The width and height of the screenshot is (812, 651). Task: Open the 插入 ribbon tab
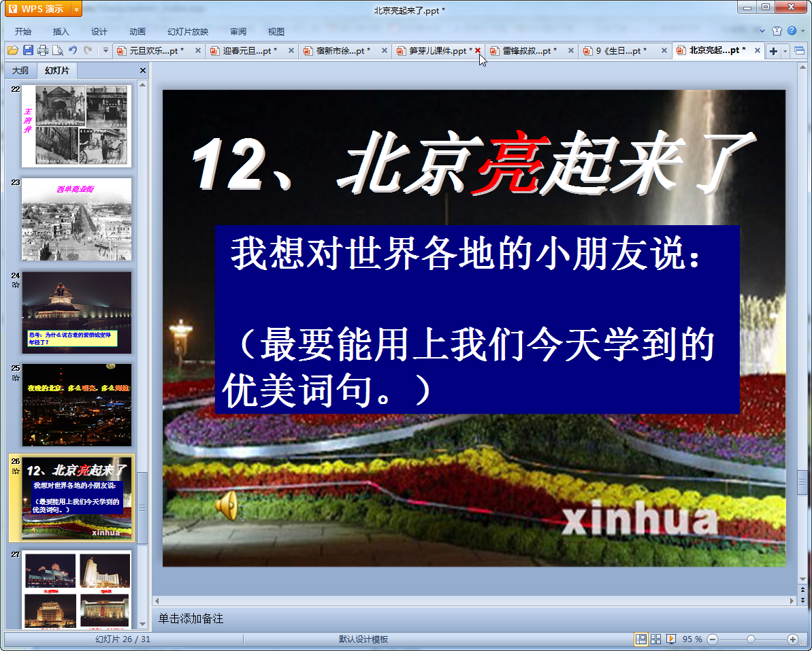61,31
